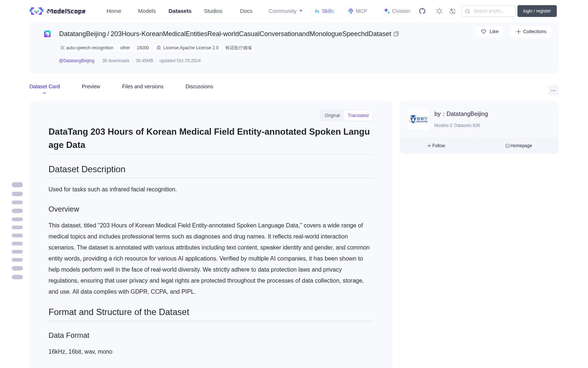Focus the Search anything input field
This screenshot has height=368, width=588.
488,11
